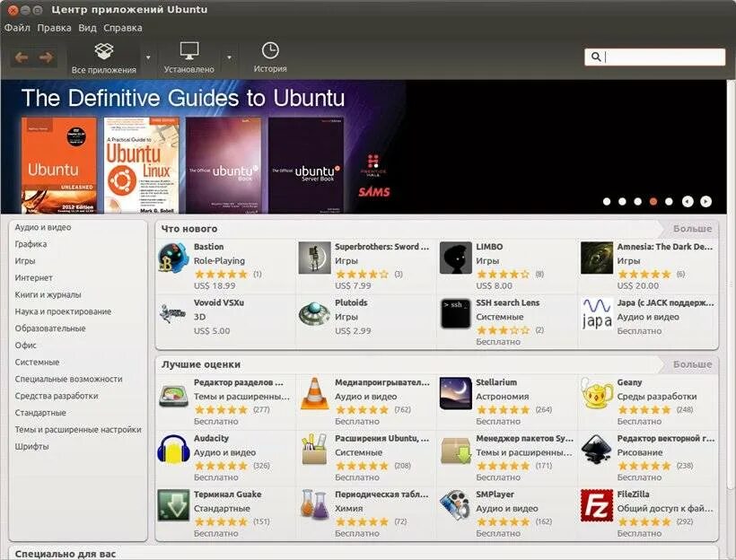Image resolution: width=736 pixels, height=560 pixels.
Task: Expand the Установлено dropdown arrow
Action: tap(229, 57)
